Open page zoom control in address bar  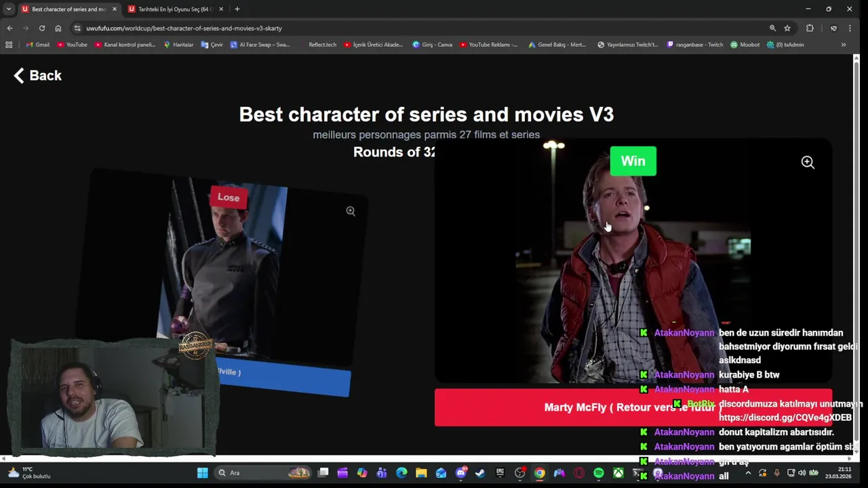pos(772,28)
